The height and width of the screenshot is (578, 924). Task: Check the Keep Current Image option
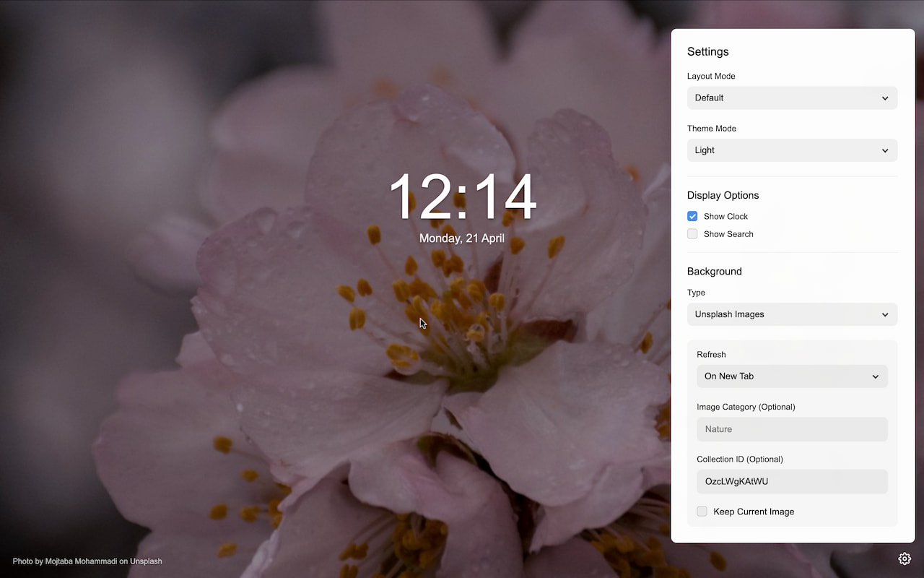pyautogui.click(x=702, y=512)
